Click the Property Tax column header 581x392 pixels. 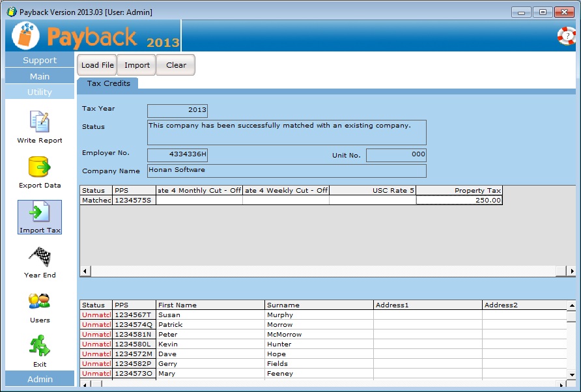(x=459, y=191)
